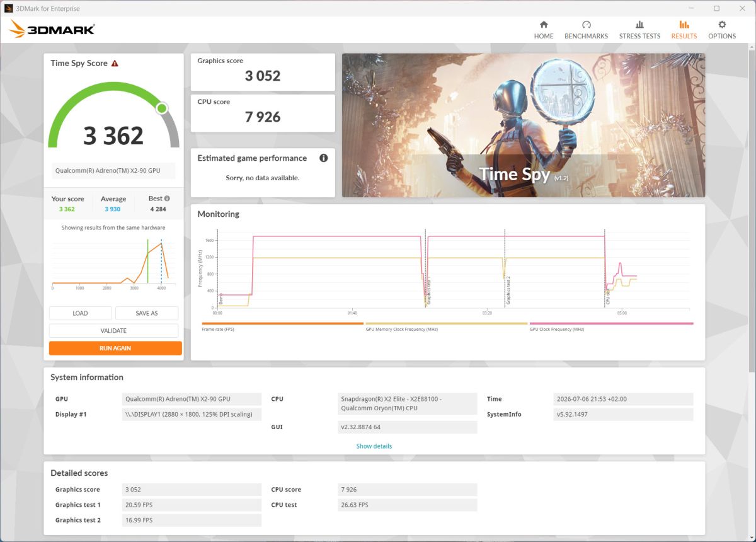Click the Graphics score 3 052 card
756x542 pixels.
[x=263, y=72]
